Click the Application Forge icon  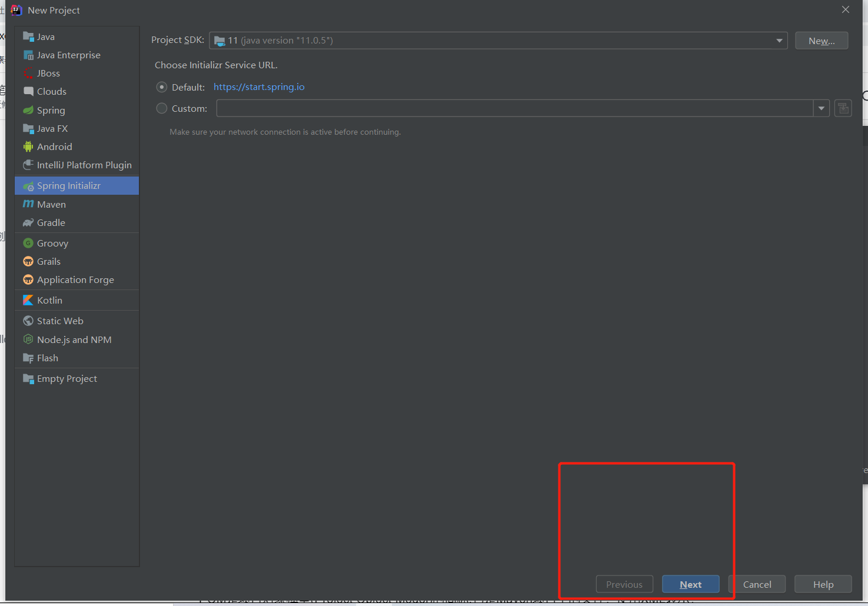pos(28,279)
